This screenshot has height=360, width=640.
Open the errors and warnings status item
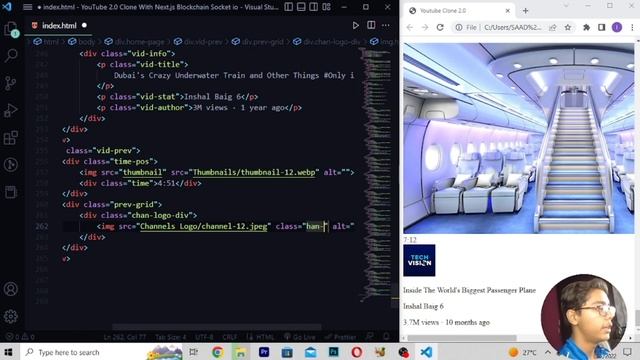(x=20, y=337)
